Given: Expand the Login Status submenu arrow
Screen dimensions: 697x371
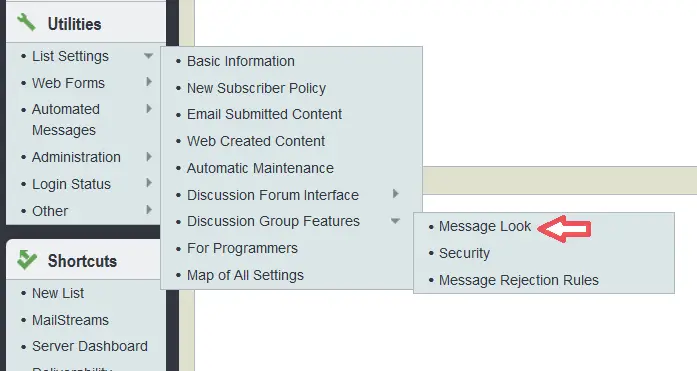Looking at the screenshot, I should [x=149, y=183].
